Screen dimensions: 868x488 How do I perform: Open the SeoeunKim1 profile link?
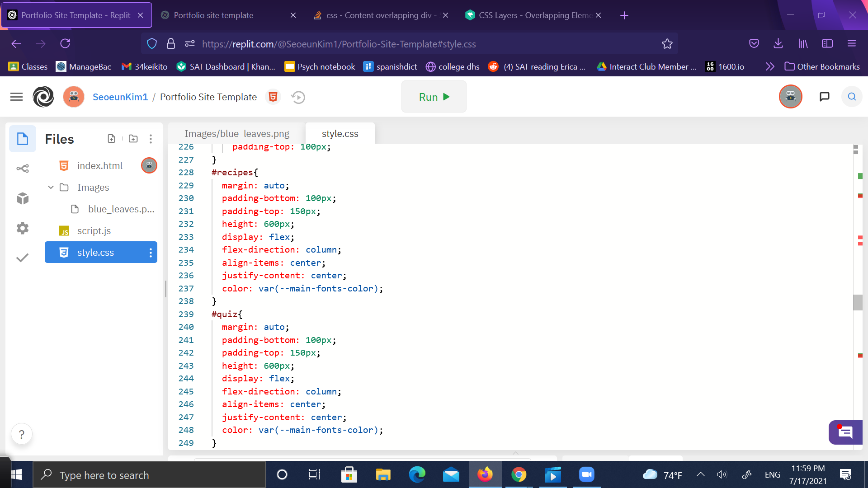120,97
